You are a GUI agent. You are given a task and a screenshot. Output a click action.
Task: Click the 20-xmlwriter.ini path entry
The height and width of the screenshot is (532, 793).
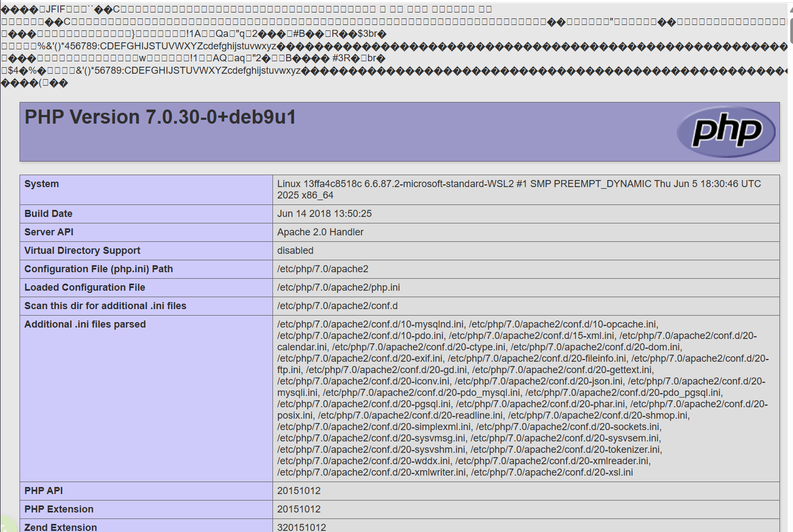coord(371,472)
